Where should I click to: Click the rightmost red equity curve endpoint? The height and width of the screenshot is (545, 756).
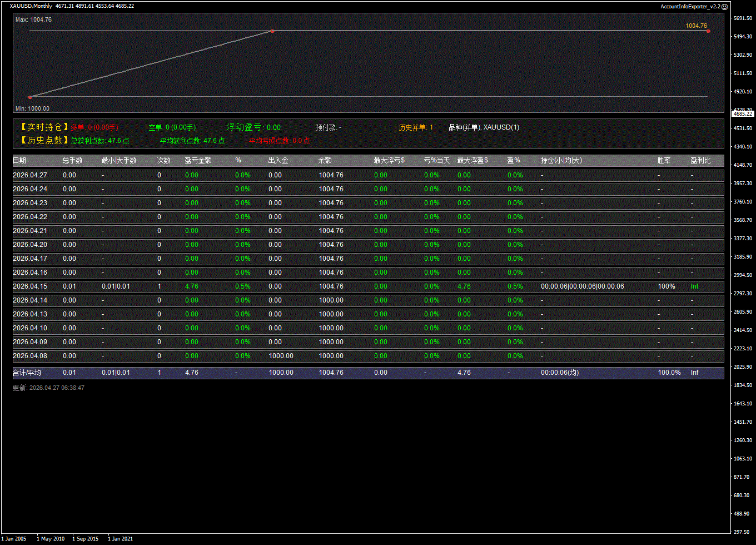pyautogui.click(x=708, y=31)
